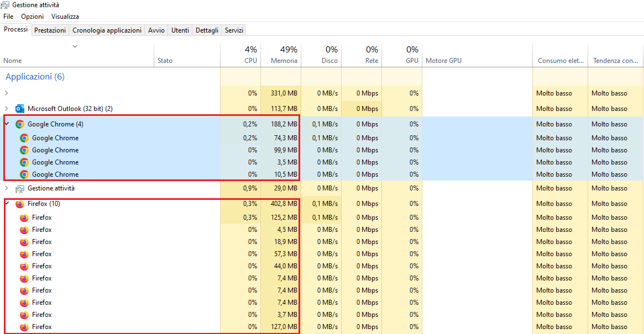Click the Firefox (10) group icon
This screenshot has height=334, width=644.
(20, 204)
